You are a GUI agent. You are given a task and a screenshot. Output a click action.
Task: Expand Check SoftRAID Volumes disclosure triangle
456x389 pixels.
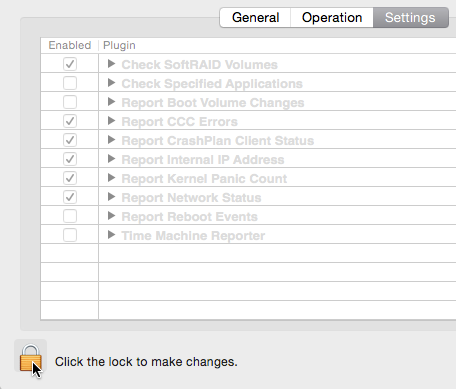112,64
